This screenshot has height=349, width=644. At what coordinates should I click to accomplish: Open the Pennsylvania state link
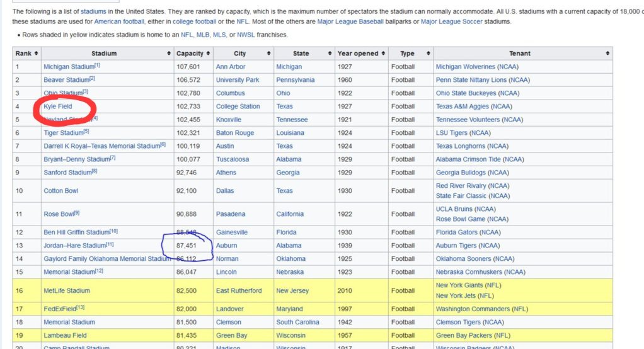(296, 80)
